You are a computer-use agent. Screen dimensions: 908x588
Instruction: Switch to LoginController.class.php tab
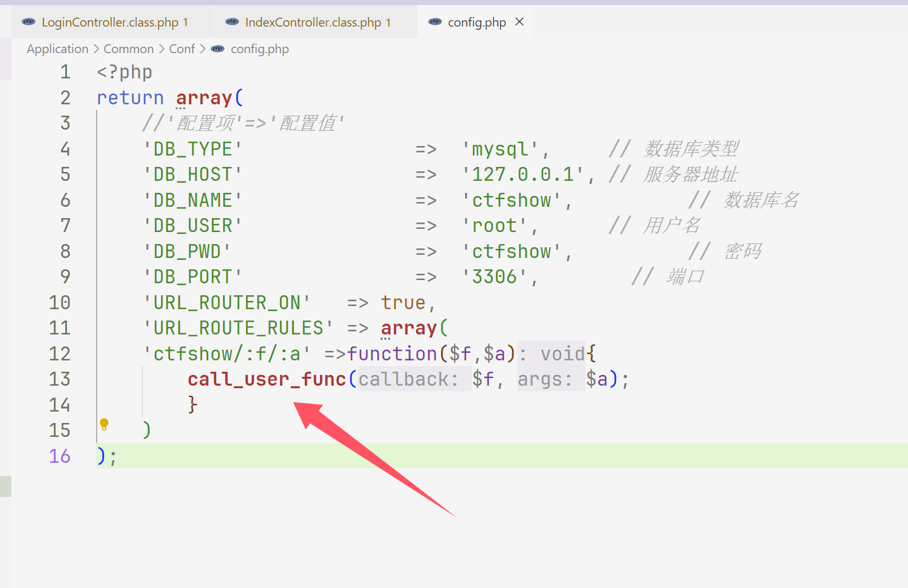click(x=110, y=23)
